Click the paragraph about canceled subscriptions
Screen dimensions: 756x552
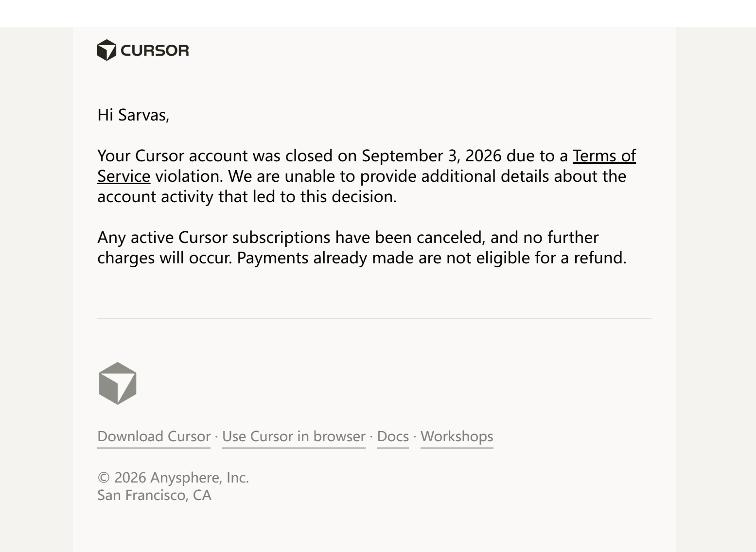click(362, 247)
